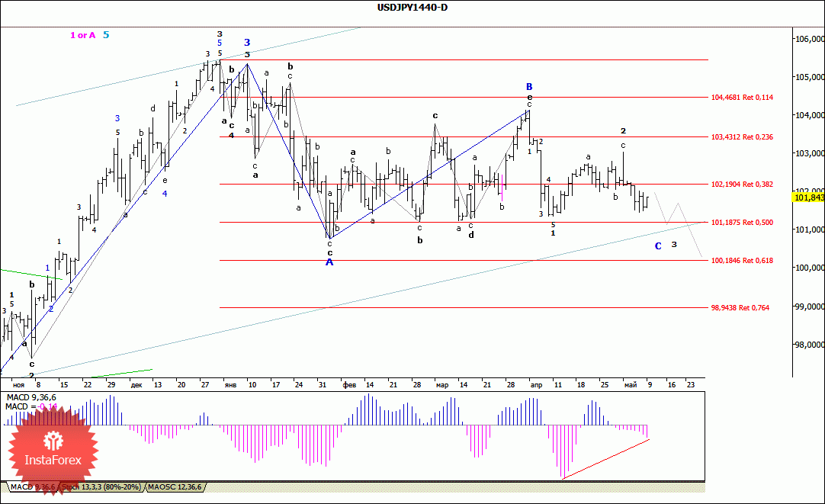This screenshot has height=504, width=825.
Task: Click the 'янв' month on date axis
Action: coord(230,385)
